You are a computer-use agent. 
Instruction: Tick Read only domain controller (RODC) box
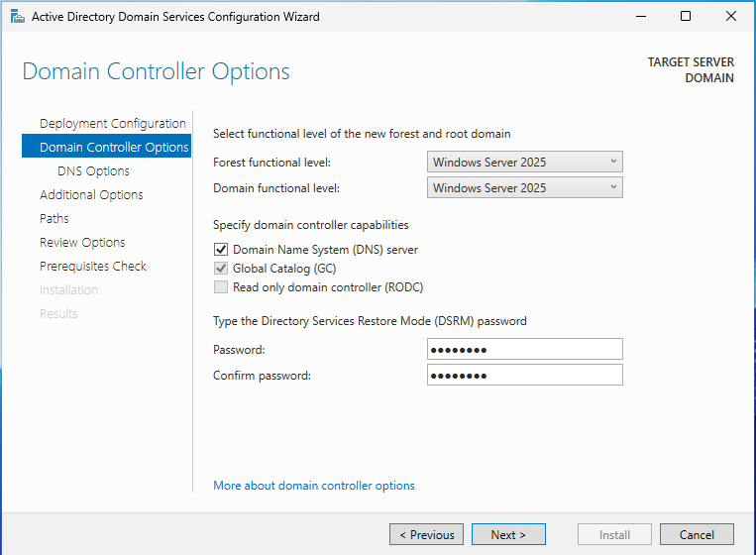point(221,287)
